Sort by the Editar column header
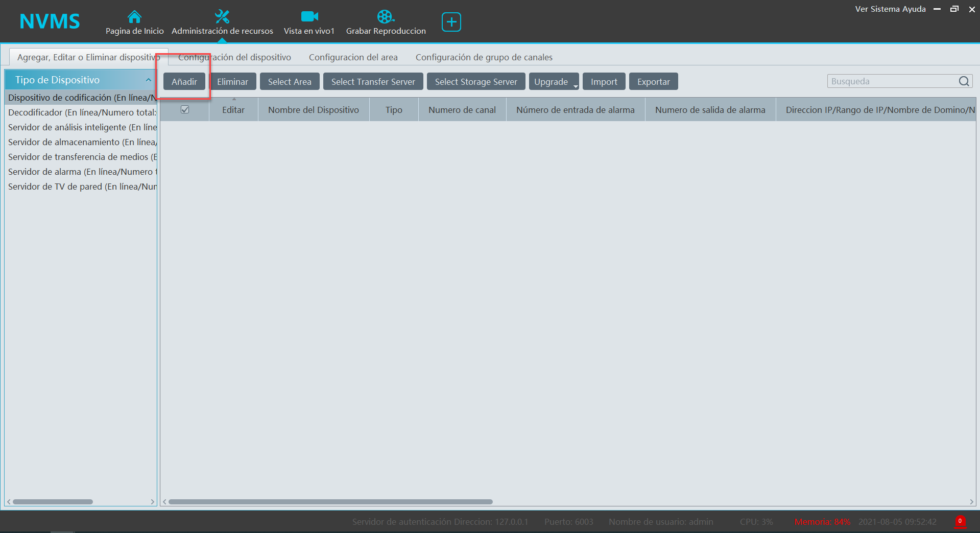 tap(233, 110)
